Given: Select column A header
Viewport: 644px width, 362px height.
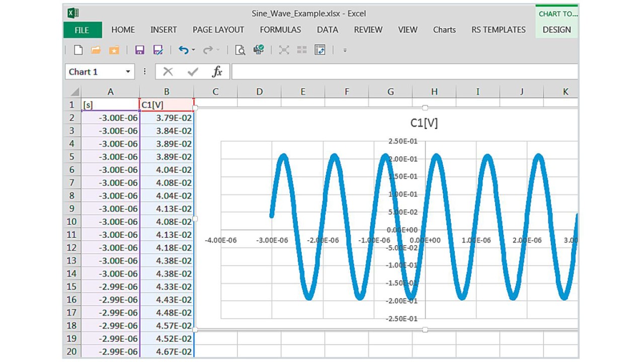Looking at the screenshot, I should (111, 92).
